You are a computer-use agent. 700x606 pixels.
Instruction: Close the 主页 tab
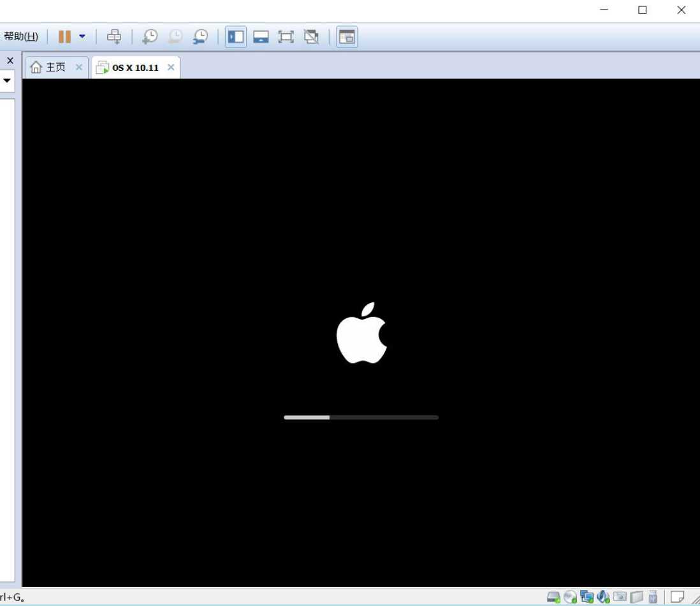[x=79, y=67]
